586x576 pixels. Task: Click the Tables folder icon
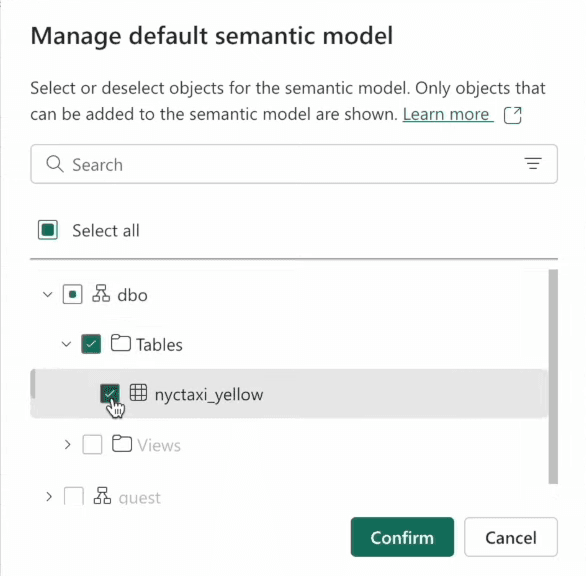[x=121, y=343]
